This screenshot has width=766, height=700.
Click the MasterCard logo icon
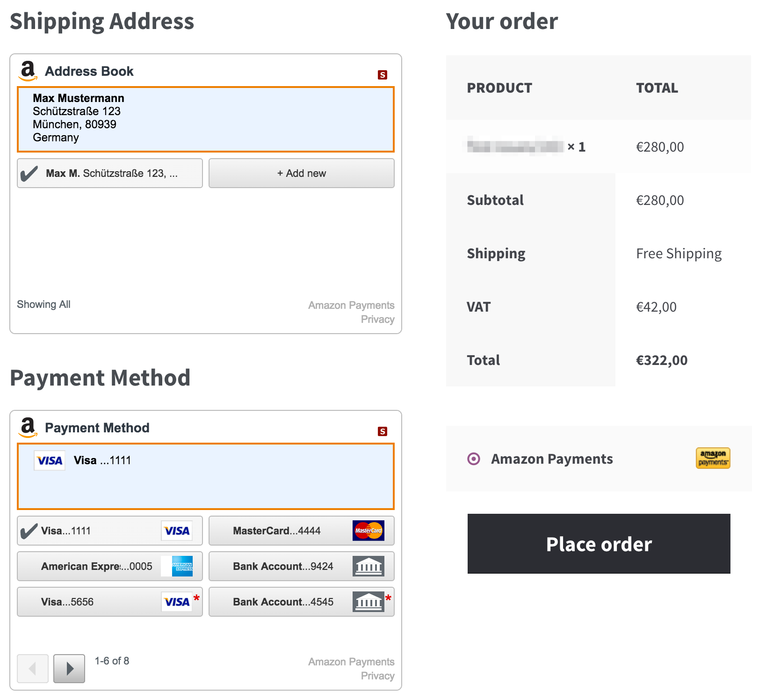point(369,531)
